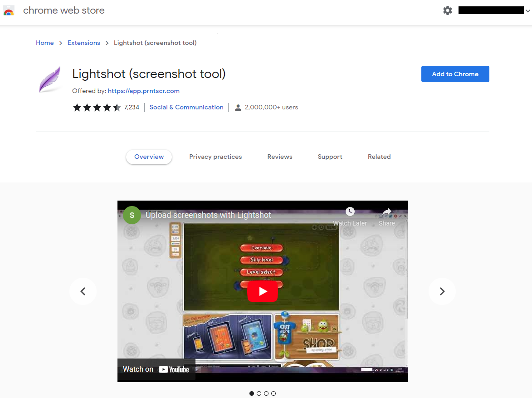This screenshot has width=532, height=398.
Task: Select the fourth carousel dot
Action: pyautogui.click(x=273, y=393)
